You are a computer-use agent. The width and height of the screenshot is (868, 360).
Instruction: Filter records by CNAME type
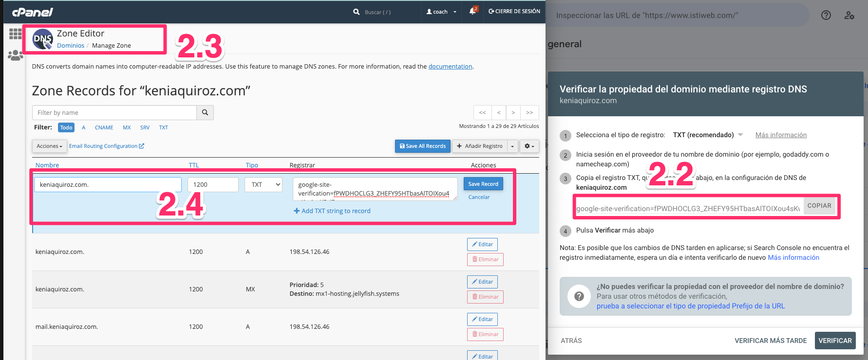104,127
